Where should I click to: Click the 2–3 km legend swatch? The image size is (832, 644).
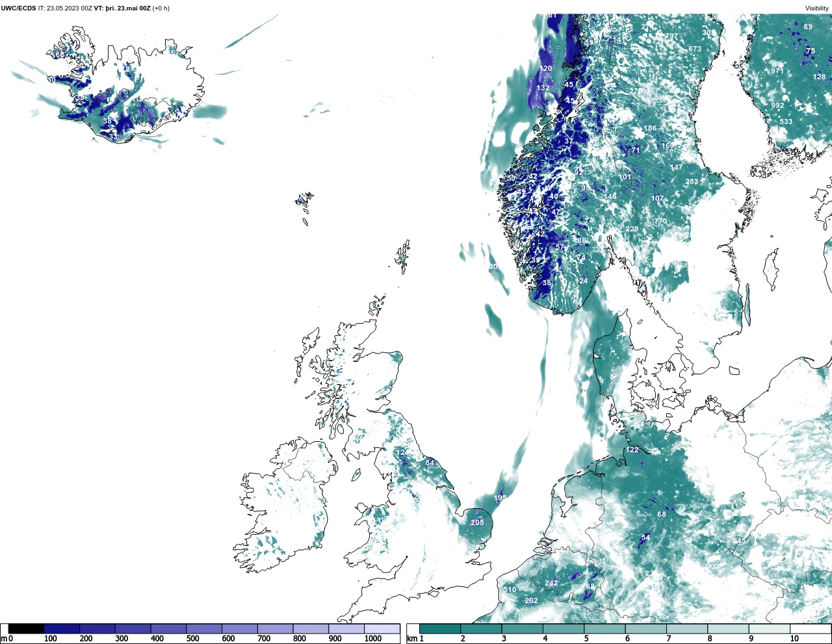[x=481, y=629]
